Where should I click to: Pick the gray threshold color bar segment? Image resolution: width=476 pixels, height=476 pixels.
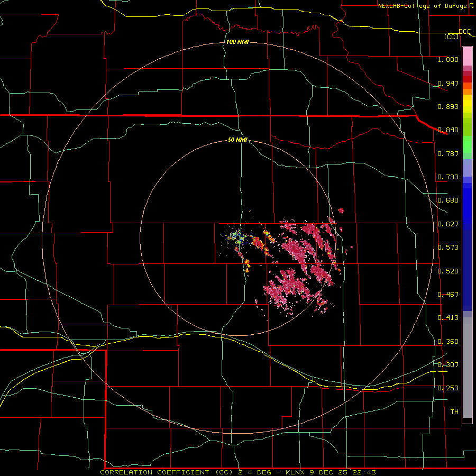point(467,368)
